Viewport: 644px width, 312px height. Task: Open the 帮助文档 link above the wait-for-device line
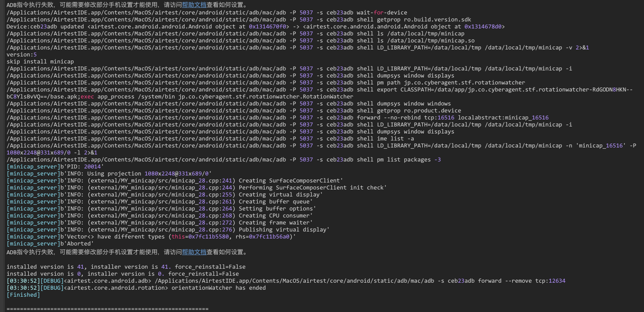(194, 5)
